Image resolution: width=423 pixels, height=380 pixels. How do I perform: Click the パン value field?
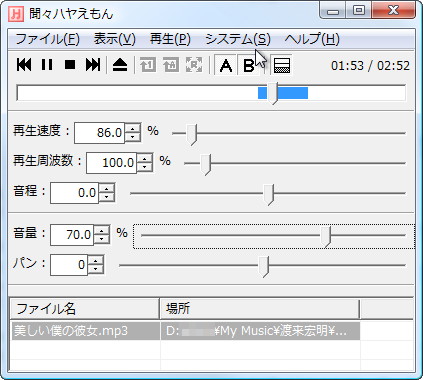(69, 265)
